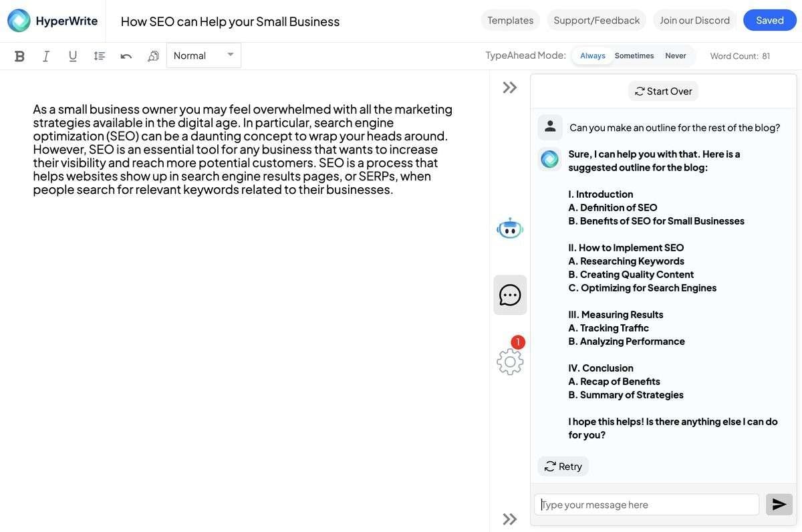Open the Normal text style dropdown
802x532 pixels.
(x=203, y=55)
